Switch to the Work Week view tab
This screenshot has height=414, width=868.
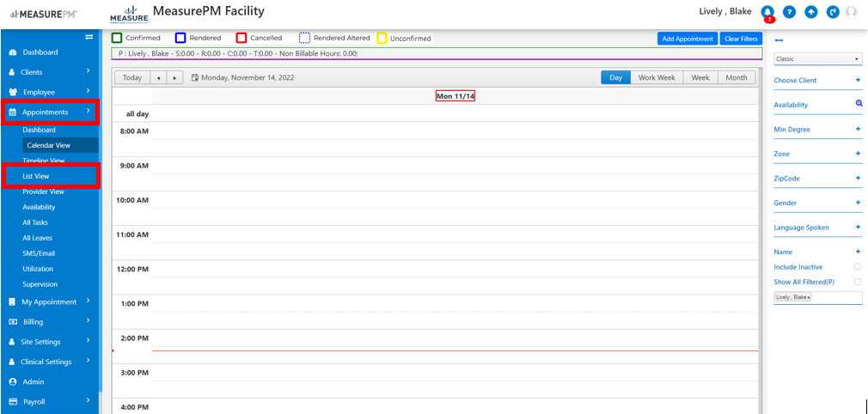(657, 78)
